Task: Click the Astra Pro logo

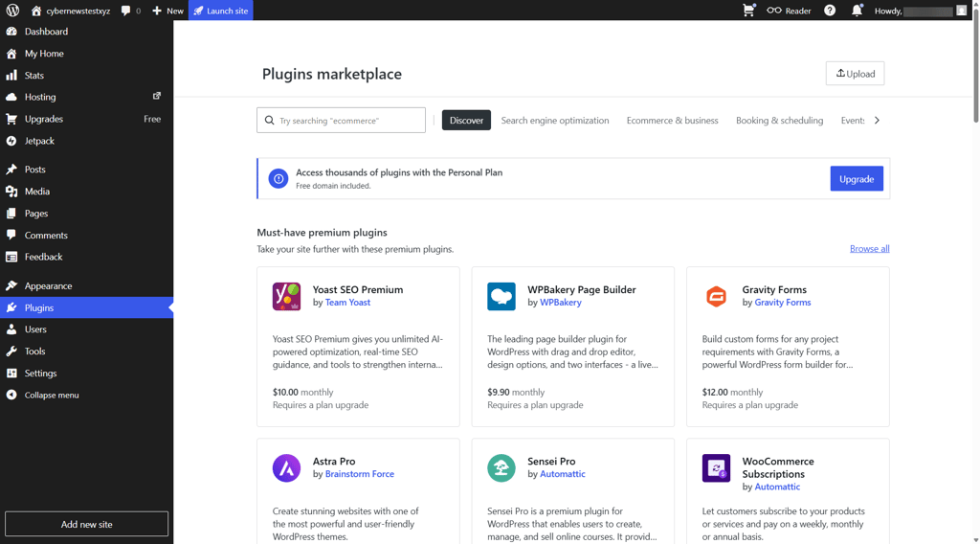Action: 286,468
